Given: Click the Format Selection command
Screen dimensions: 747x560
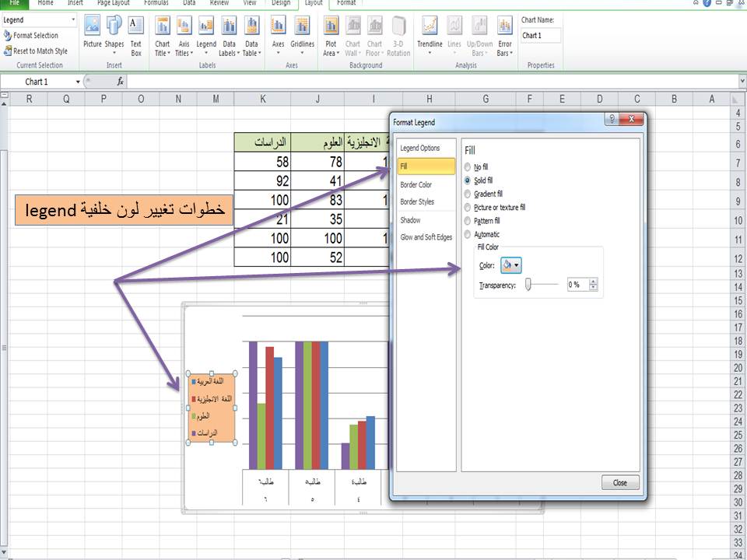Looking at the screenshot, I should (x=37, y=35).
